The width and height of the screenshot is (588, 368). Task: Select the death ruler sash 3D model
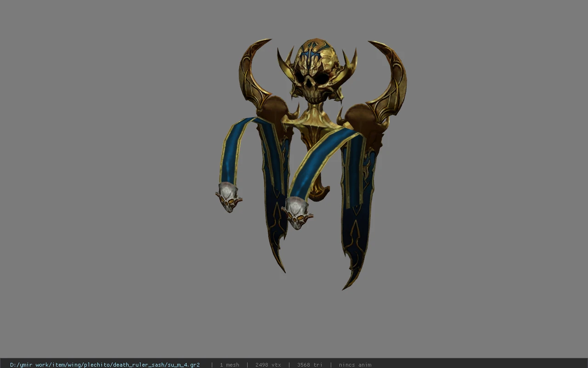[311, 164]
